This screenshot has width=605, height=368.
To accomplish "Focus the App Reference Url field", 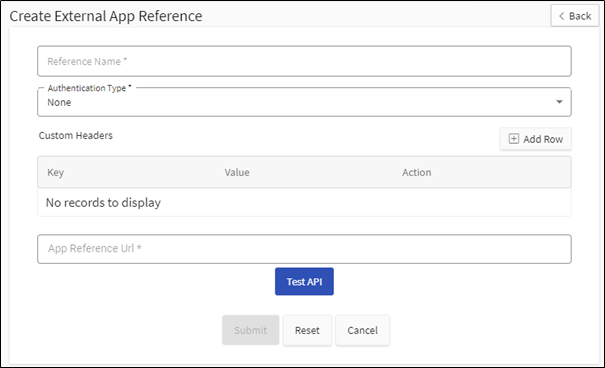I will pyautogui.click(x=304, y=249).
